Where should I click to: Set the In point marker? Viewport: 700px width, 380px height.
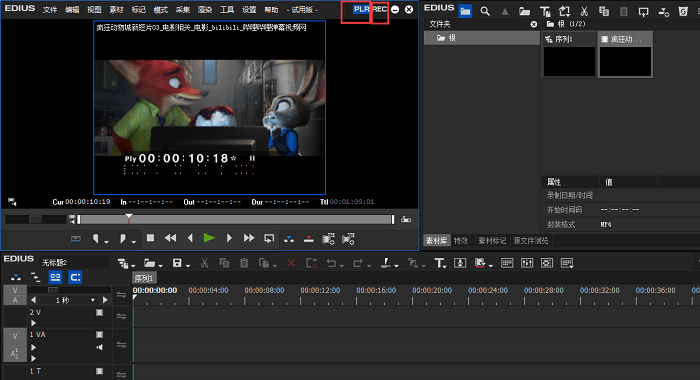tap(96, 239)
